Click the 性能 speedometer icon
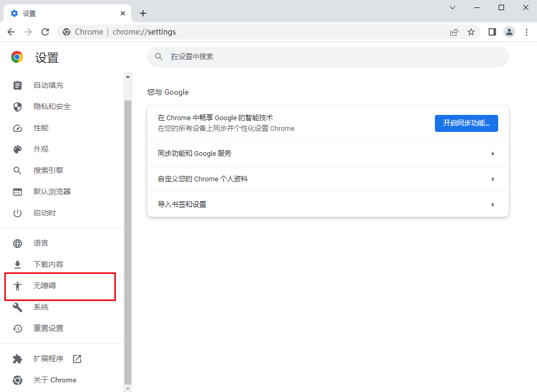 18,128
